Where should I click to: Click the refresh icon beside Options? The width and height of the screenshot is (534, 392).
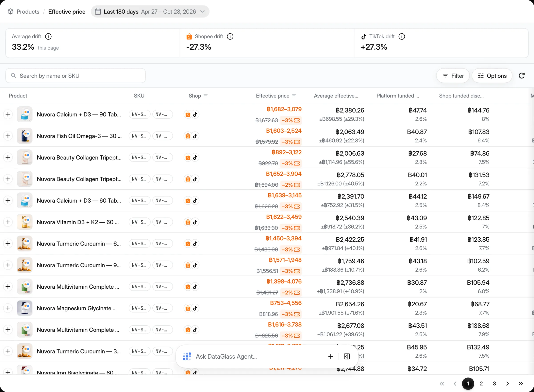[x=522, y=76]
